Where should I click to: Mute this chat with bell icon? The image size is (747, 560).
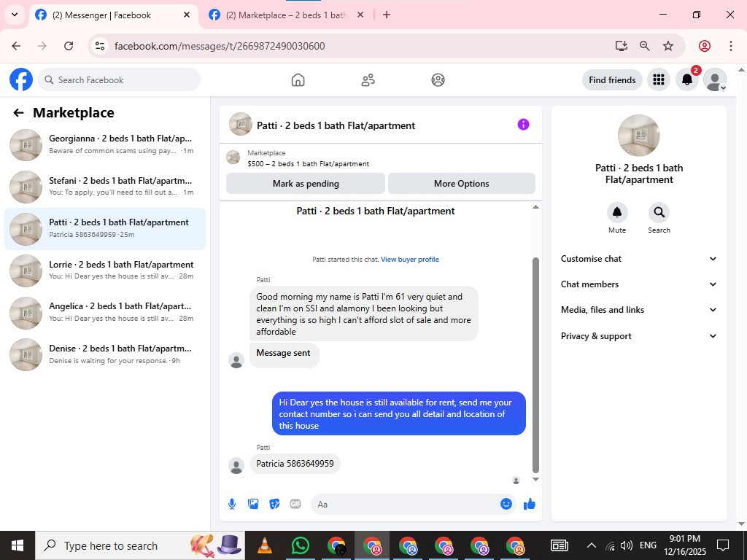[617, 212]
